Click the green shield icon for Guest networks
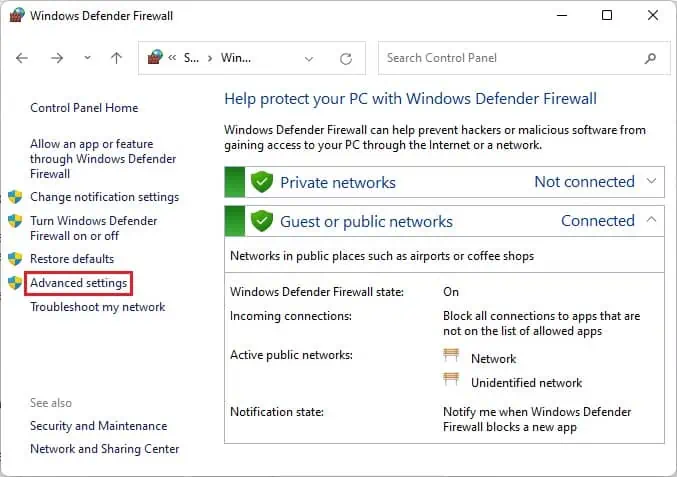Image resolution: width=677 pixels, height=477 pixels. pyautogui.click(x=262, y=221)
